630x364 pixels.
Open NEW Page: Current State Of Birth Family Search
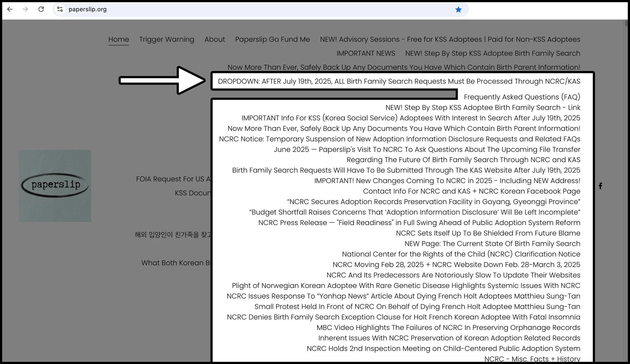coord(492,244)
